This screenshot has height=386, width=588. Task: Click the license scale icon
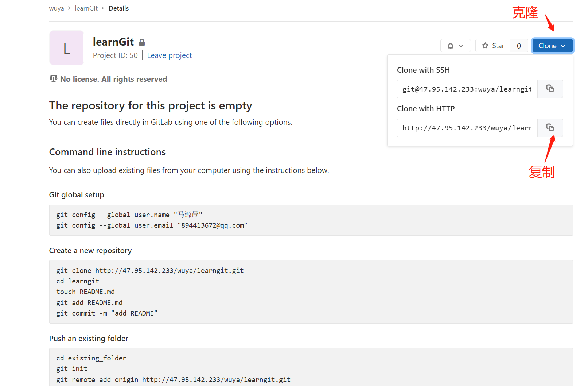pos(54,79)
